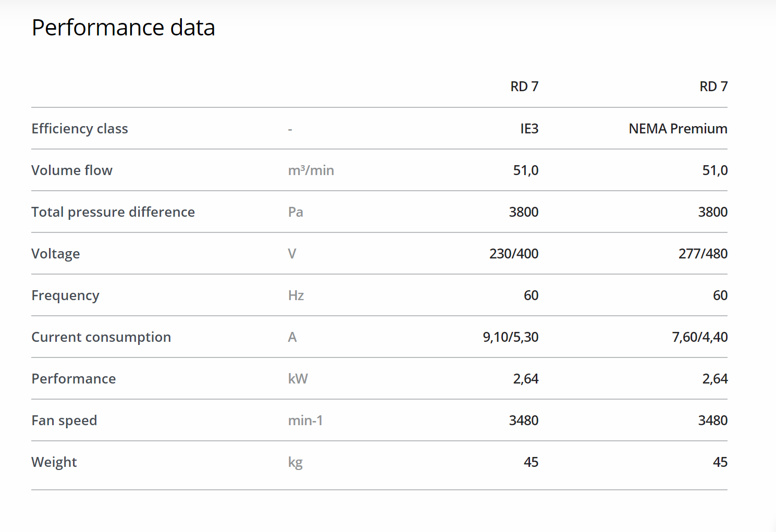This screenshot has width=776, height=532.
Task: Select the Volume flow row label
Action: (72, 170)
